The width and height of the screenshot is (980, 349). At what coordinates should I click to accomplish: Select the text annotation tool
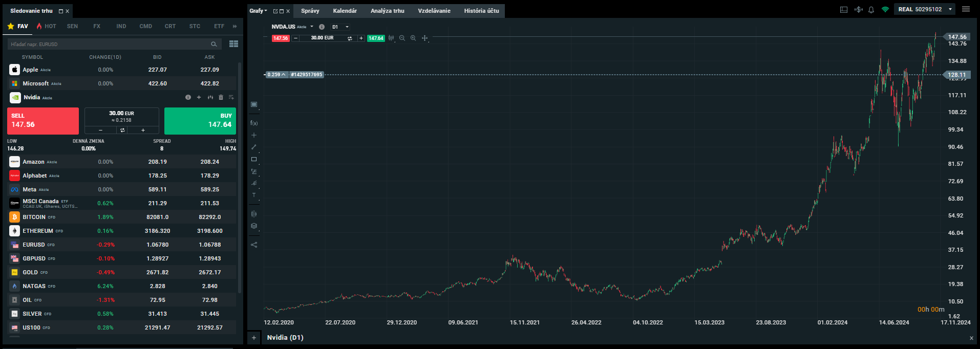tap(254, 195)
